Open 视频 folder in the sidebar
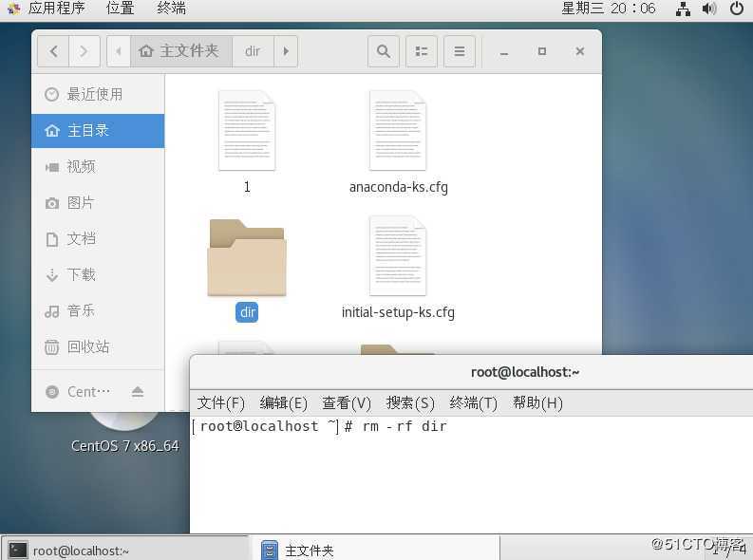This screenshot has width=753, height=560. [98, 166]
